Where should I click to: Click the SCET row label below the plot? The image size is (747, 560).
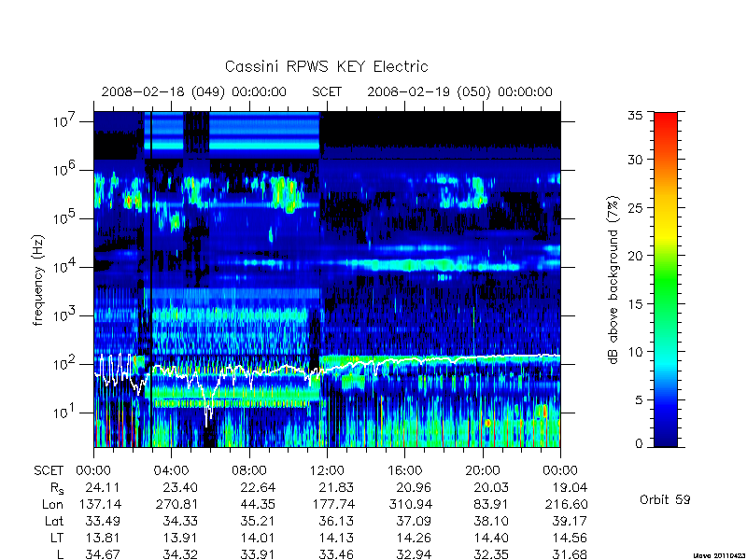(49, 470)
